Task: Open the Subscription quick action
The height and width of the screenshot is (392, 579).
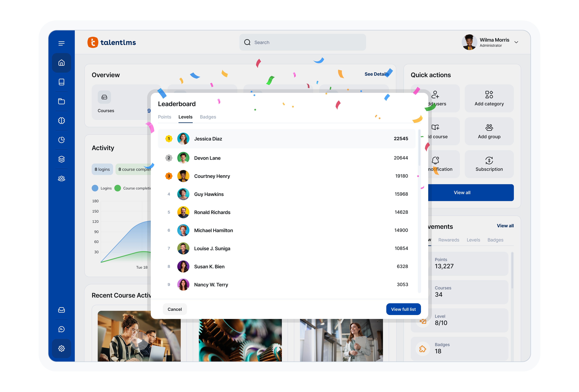Action: point(489,164)
